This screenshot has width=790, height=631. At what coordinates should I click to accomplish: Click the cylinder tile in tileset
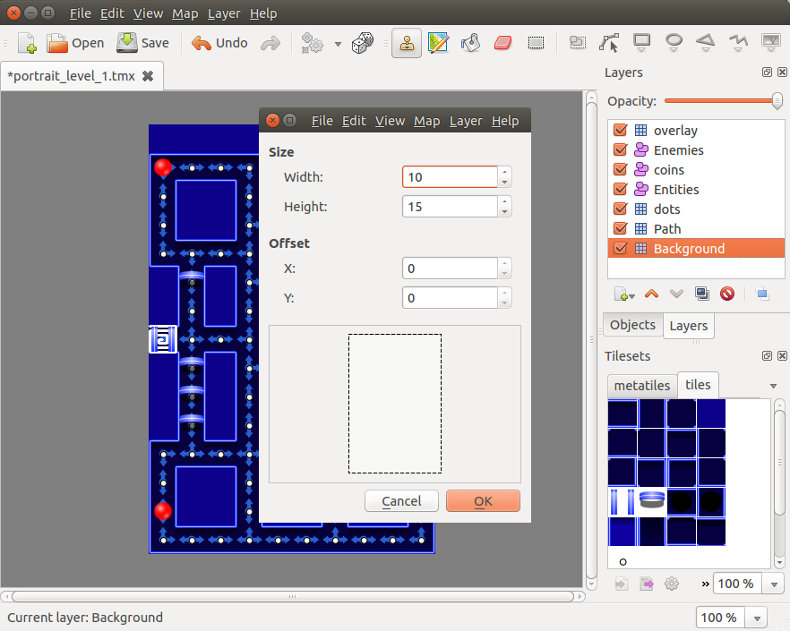click(651, 500)
